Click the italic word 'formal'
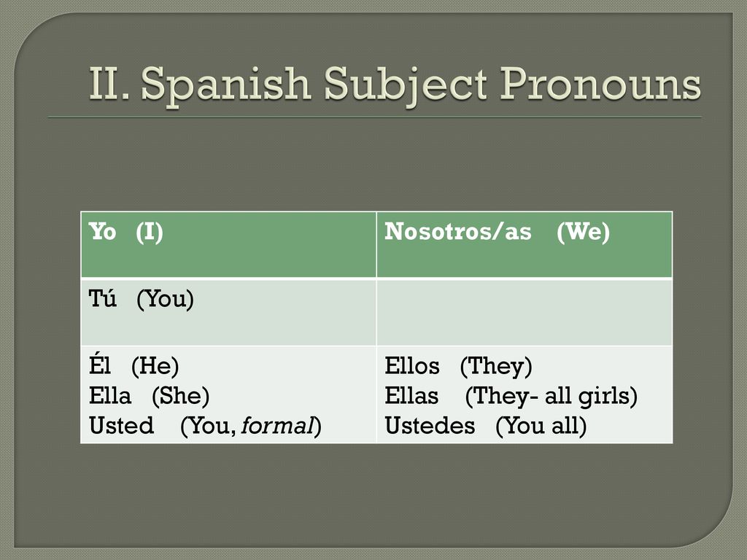The image size is (747, 560). [x=278, y=426]
